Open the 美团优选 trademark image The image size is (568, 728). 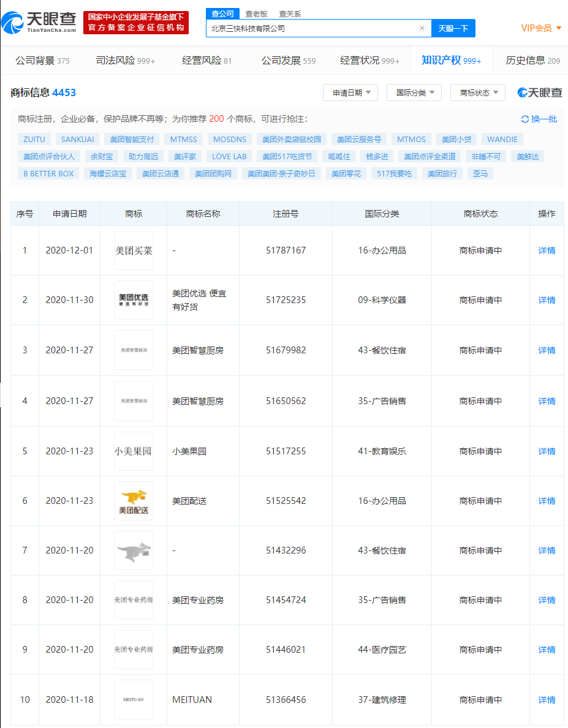click(x=134, y=300)
